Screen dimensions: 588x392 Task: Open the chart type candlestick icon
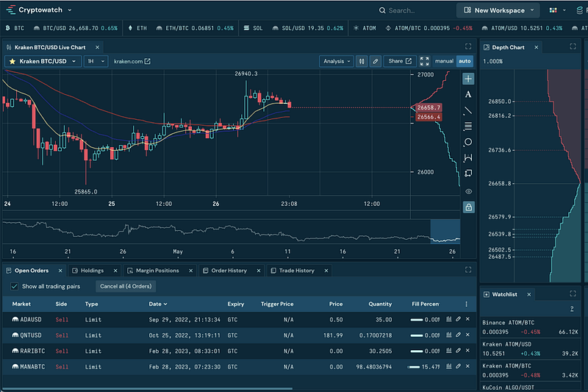tap(362, 61)
